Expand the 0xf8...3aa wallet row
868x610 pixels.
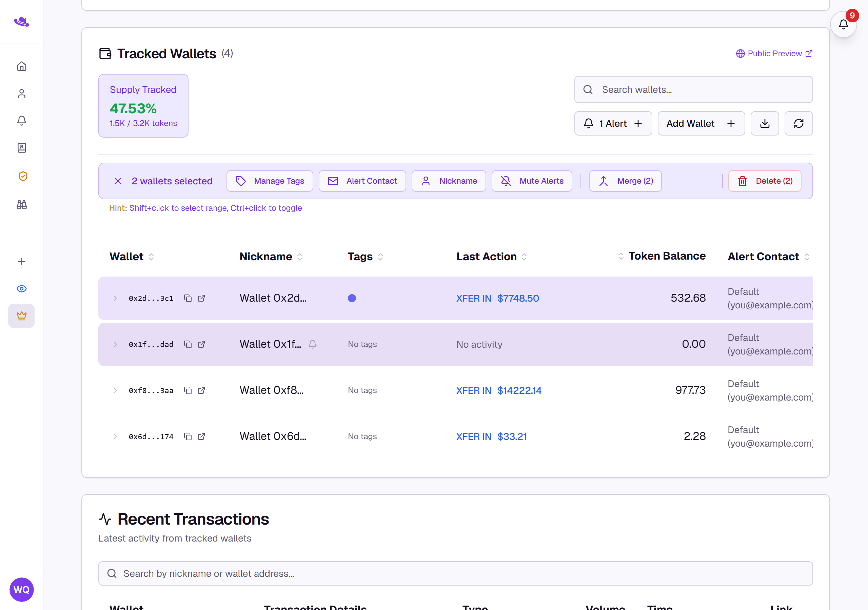click(115, 390)
